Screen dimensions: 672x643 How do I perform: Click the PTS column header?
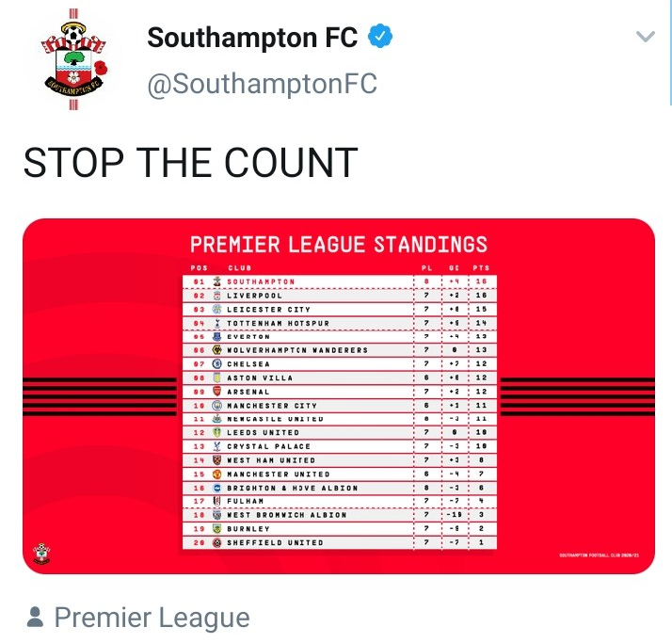pos(482,268)
